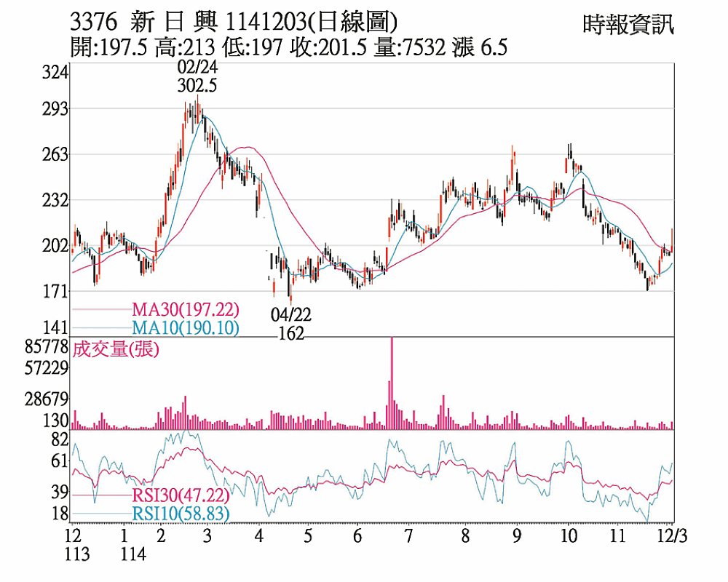Viewport: 728px width, 582px height.
Task: Click the year 113 label under the axis
Action: 76,554
